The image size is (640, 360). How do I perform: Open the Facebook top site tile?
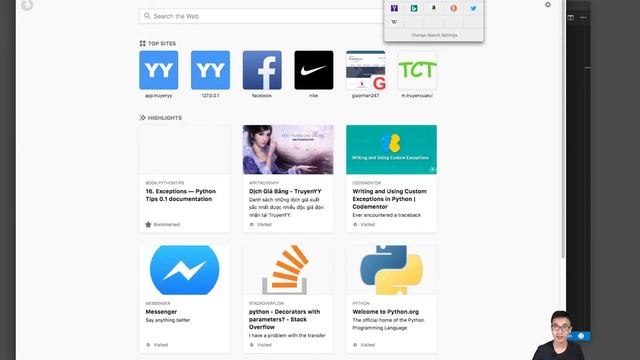coord(262,70)
